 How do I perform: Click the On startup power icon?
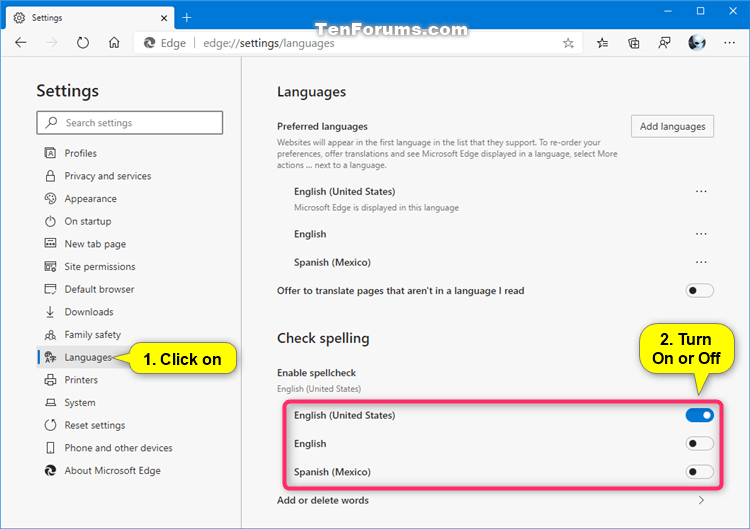tap(50, 221)
